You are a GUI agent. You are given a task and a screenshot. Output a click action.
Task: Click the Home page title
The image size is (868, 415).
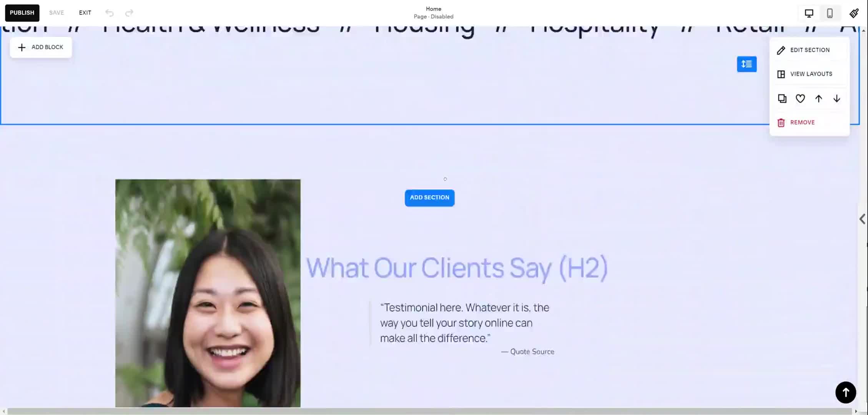pyautogui.click(x=433, y=9)
